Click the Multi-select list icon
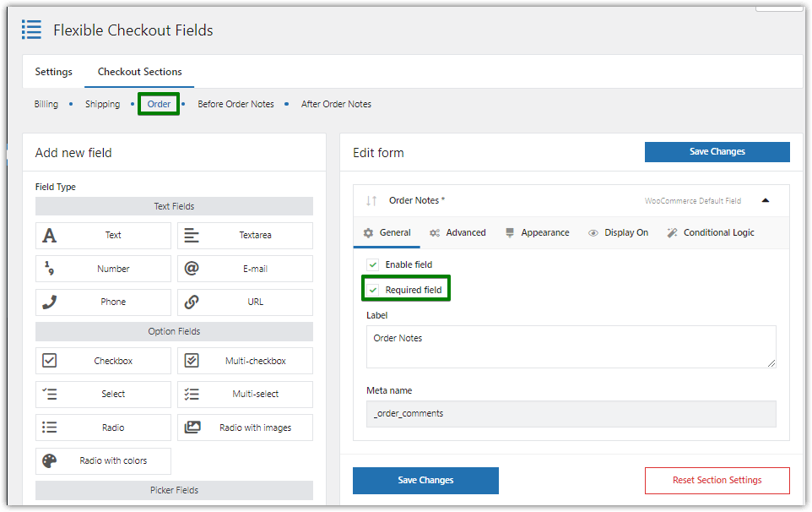Screen dimensions: 812x512 click(x=192, y=394)
